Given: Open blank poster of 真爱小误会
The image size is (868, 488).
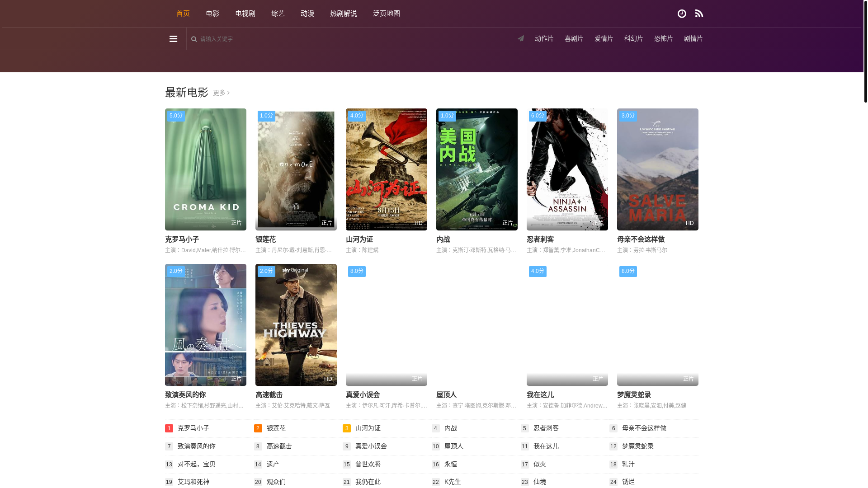Looking at the screenshot, I should pos(387,325).
